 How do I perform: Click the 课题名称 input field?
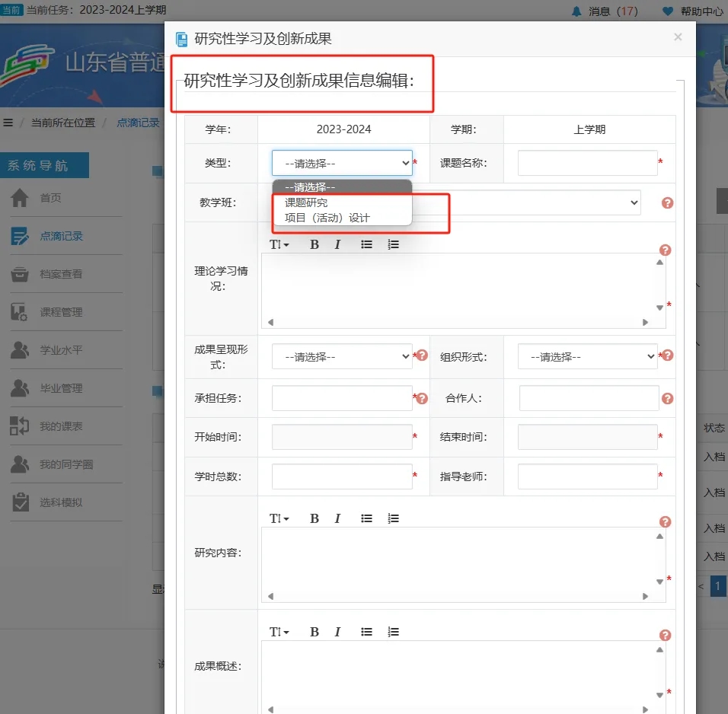(587, 163)
